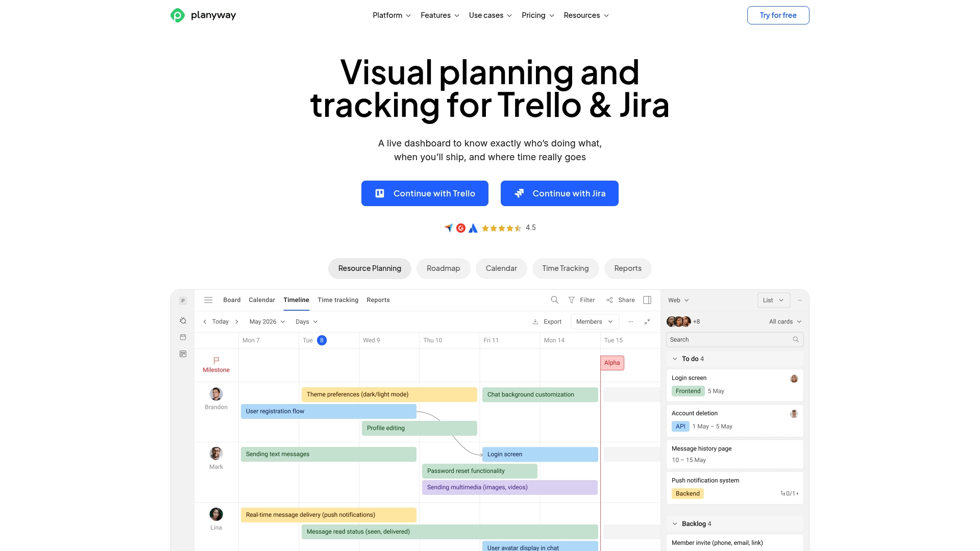This screenshot has height=551, width=980.
Task: Select the Reports pill tab
Action: tap(628, 269)
